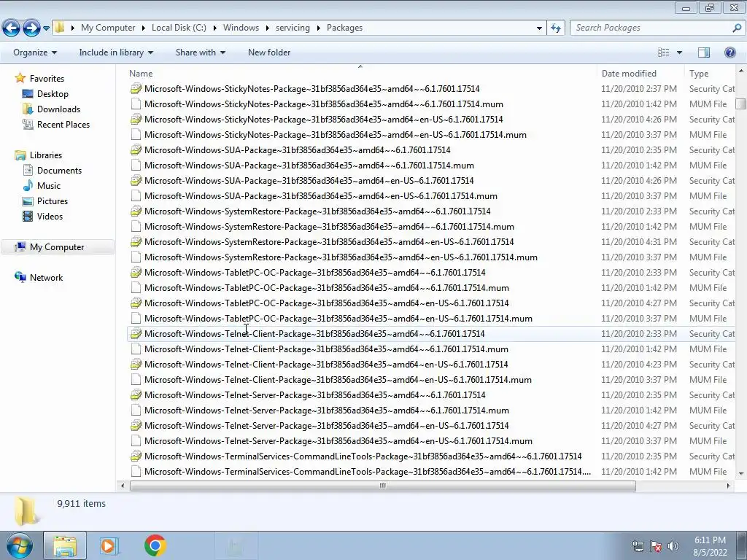Select Microsoft-Windows-Telnet-Server-Package en-US catalog file name

(326, 425)
